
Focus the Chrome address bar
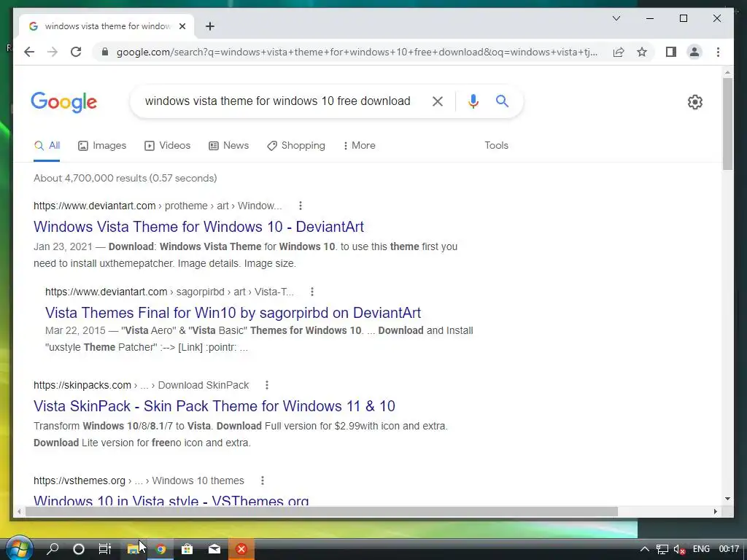click(x=356, y=52)
